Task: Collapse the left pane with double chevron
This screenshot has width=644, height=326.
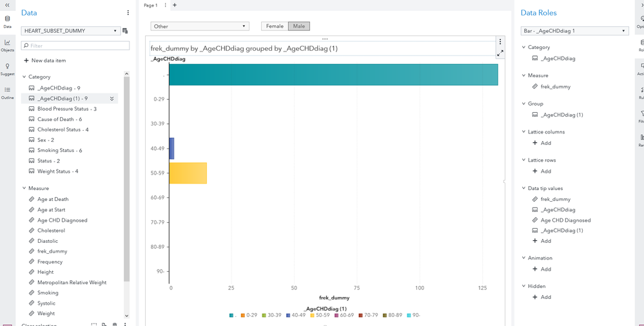Action: tap(7, 5)
